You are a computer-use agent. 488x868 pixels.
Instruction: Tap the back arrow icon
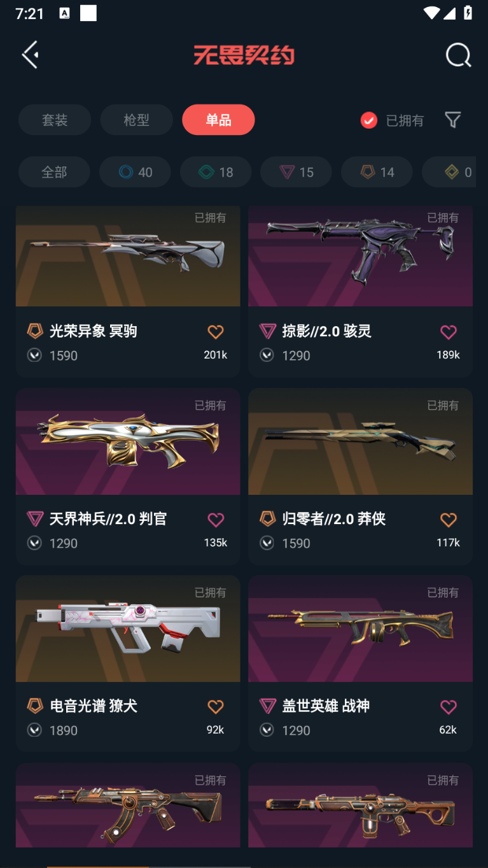pyautogui.click(x=31, y=55)
